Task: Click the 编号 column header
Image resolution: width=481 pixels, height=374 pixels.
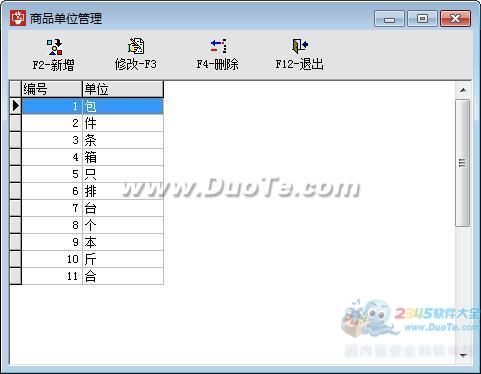Action: (52, 89)
